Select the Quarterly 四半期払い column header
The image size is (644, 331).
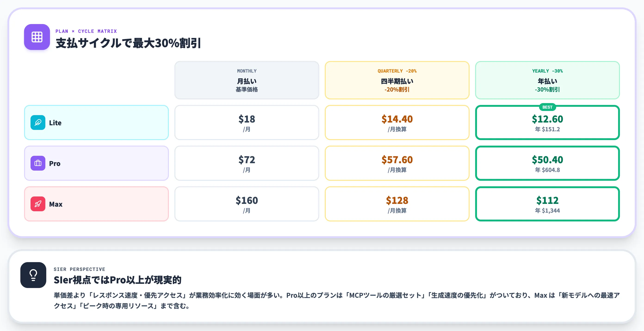(x=397, y=80)
